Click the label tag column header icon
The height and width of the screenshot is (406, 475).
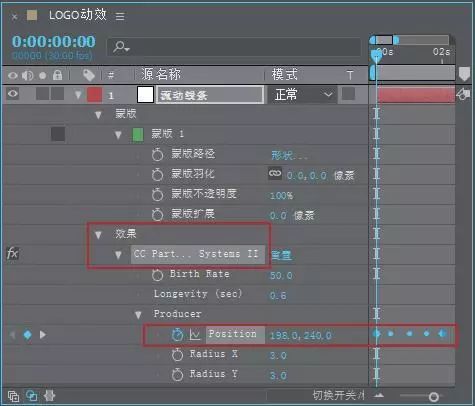(x=89, y=75)
